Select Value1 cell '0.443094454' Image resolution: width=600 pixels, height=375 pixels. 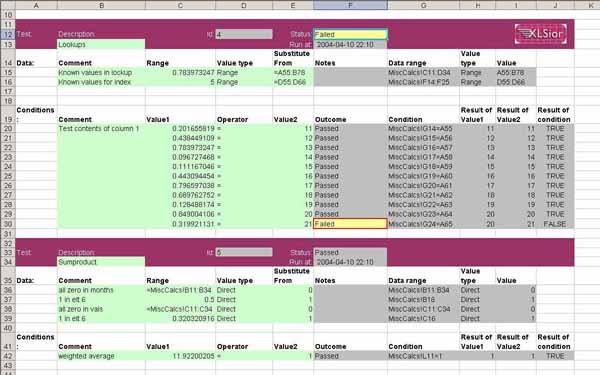click(180, 176)
